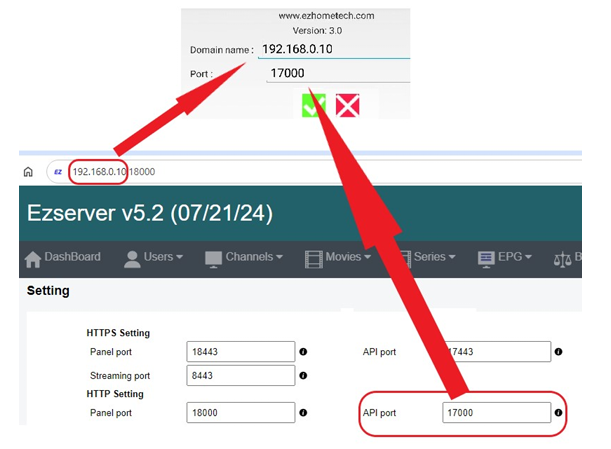Click HTTP API port field 17000

(x=497, y=412)
